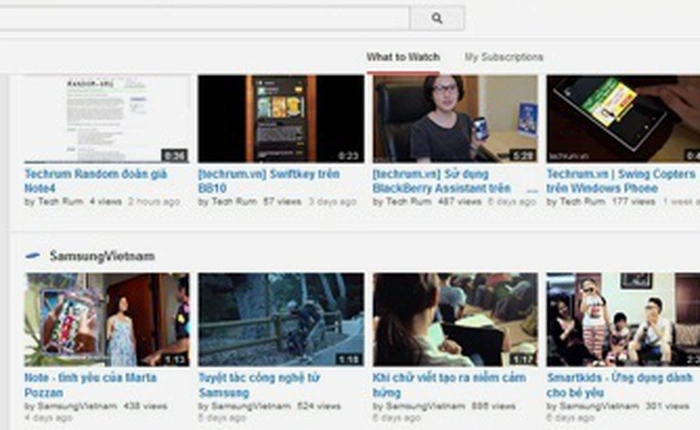Open the '[techrum.vn] Swiftkey trên BB10' title
The height and width of the screenshot is (430, 700).
[x=269, y=181]
